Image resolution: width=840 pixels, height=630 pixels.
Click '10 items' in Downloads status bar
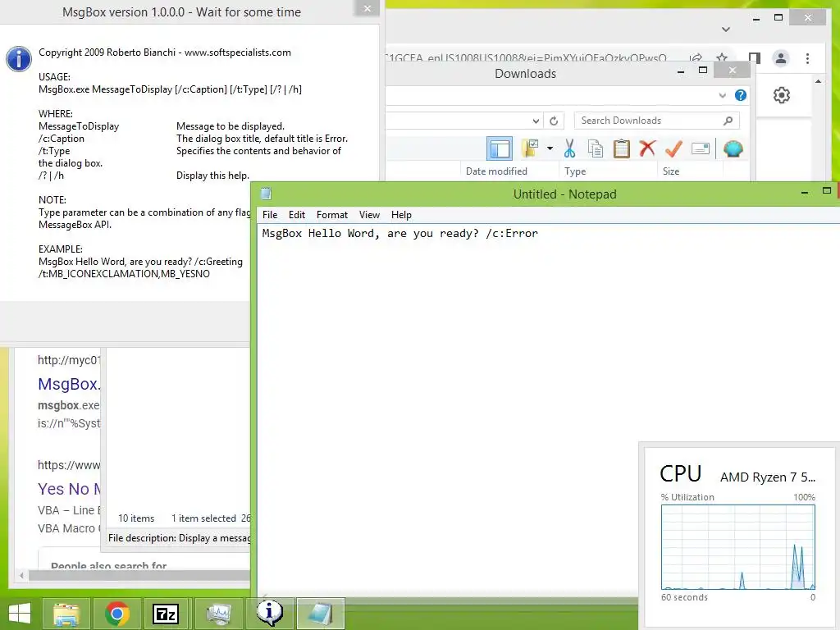tap(136, 518)
